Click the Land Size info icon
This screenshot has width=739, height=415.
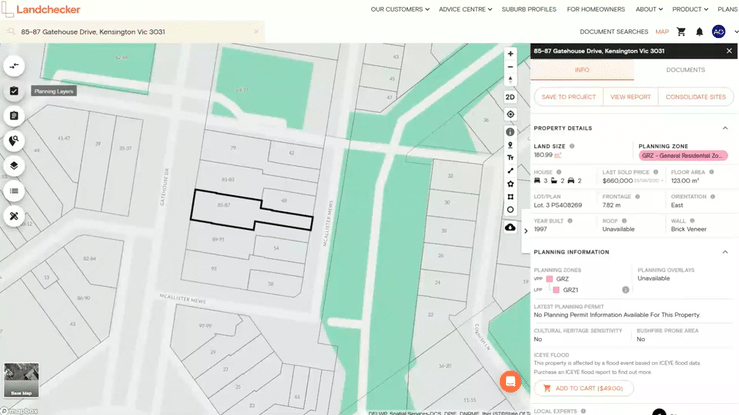572,146
